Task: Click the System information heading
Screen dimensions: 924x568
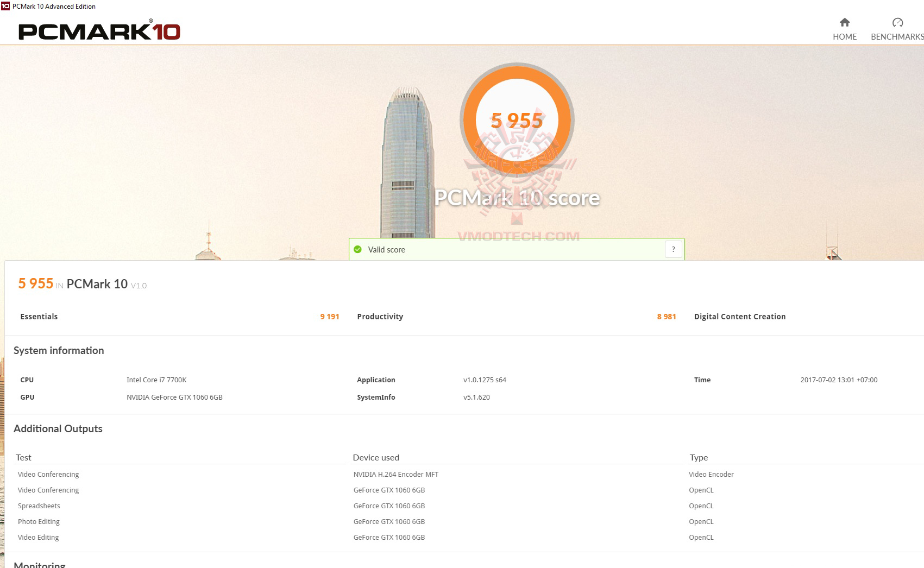Action: coord(59,351)
